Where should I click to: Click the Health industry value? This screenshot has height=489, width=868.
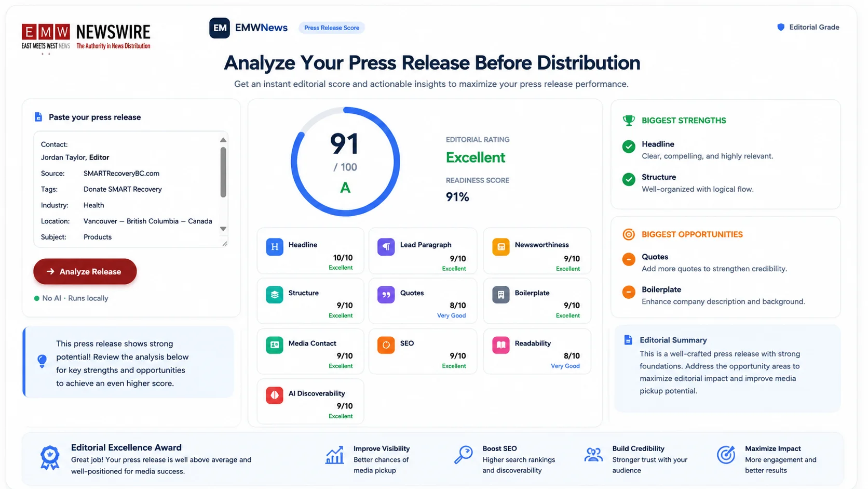point(94,205)
